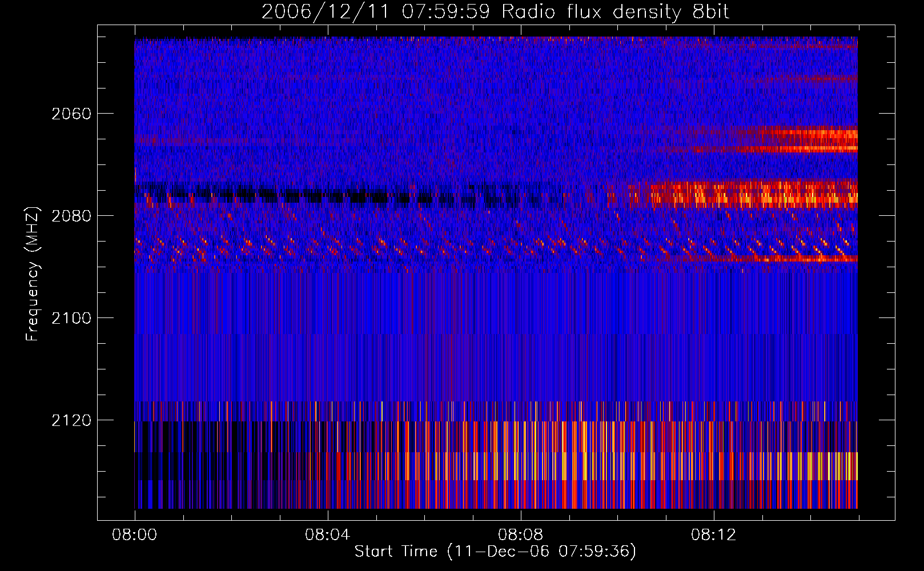Click the 08:00 time tick label
The image size is (924, 571).
pyautogui.click(x=135, y=535)
